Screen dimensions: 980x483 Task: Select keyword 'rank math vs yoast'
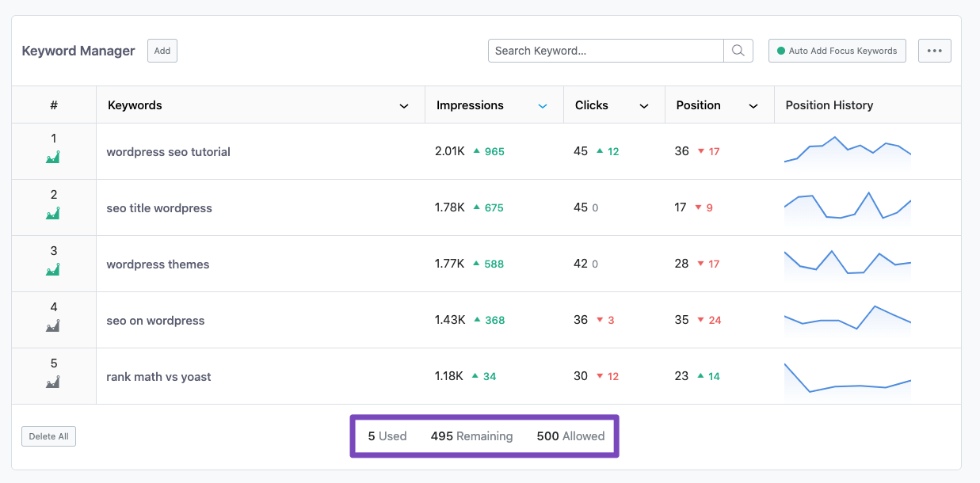(158, 377)
